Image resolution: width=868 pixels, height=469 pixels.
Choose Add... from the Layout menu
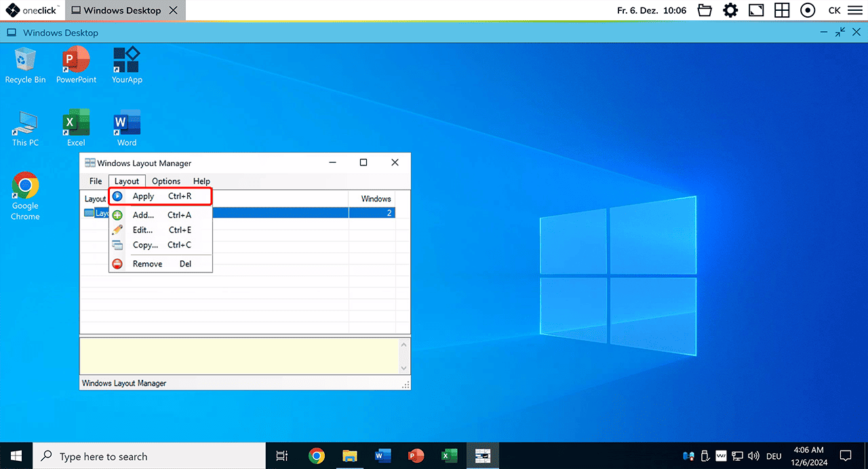143,215
